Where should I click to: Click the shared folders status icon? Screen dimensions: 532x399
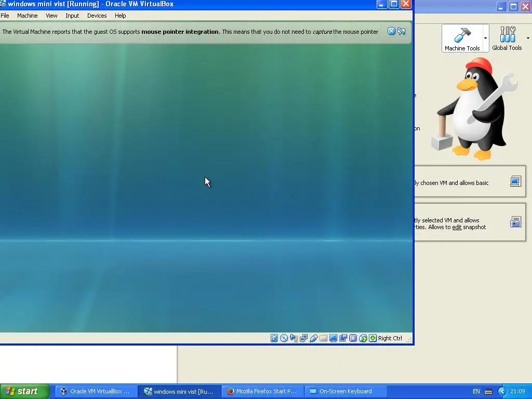(x=323, y=338)
